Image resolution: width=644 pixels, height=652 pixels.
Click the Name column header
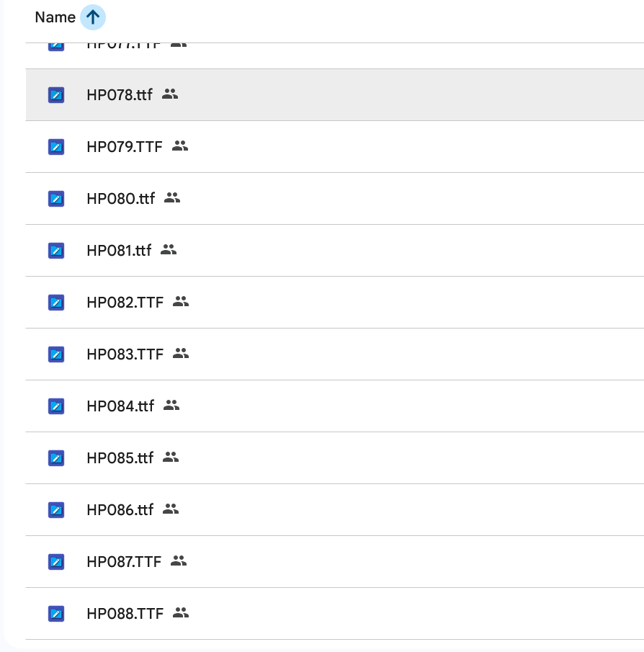(55, 17)
